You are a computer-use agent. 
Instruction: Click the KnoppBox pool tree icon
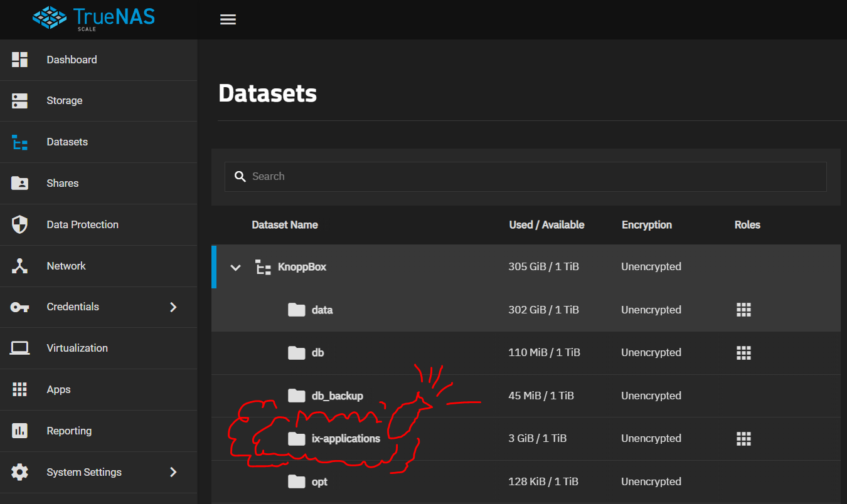pyautogui.click(x=264, y=267)
